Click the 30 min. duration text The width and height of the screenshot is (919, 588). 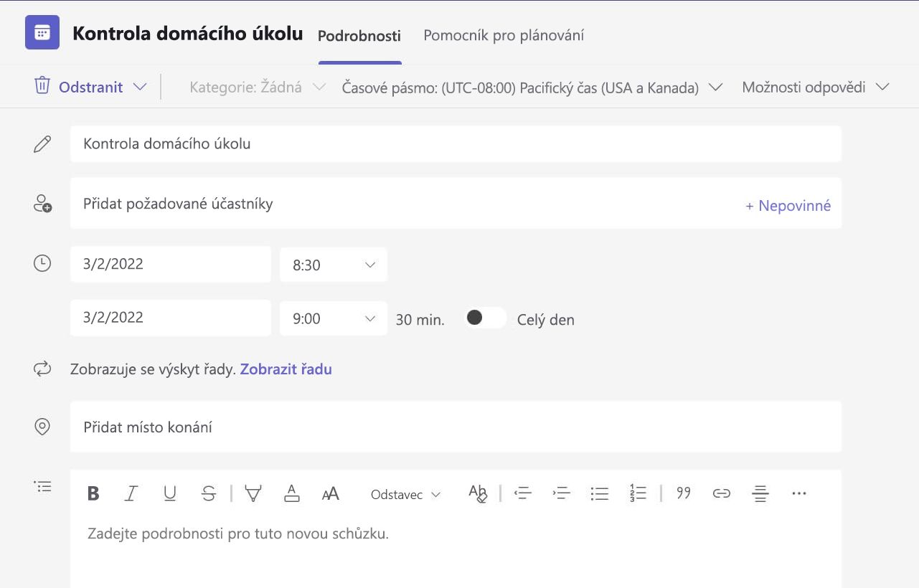point(420,320)
